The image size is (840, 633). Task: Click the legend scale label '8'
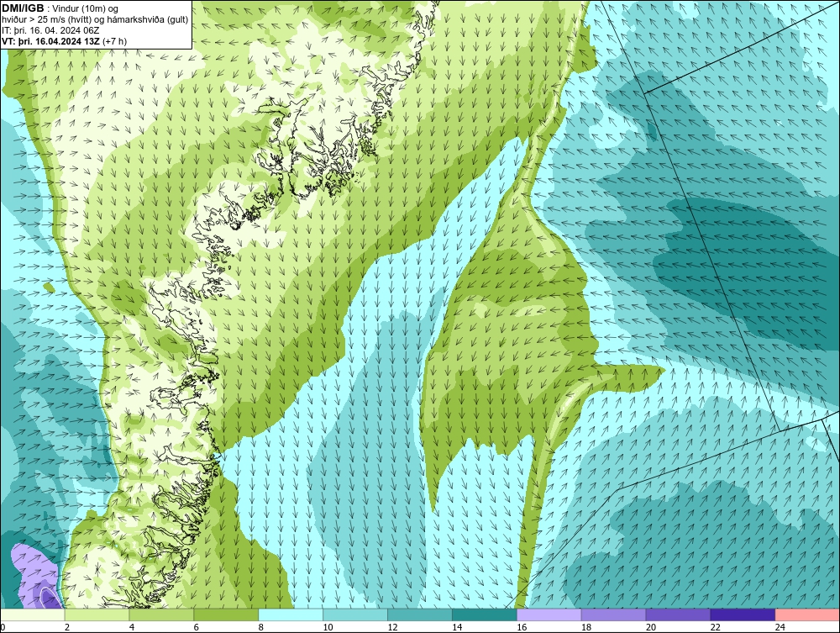coord(261,627)
